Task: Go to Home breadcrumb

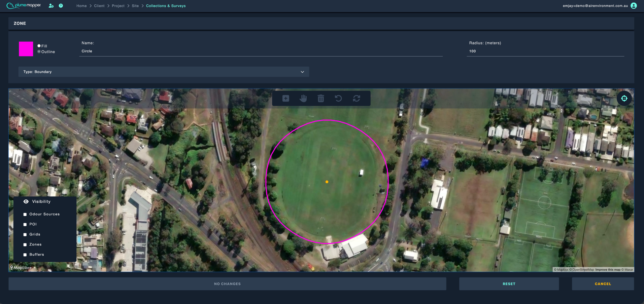Action: click(x=81, y=6)
